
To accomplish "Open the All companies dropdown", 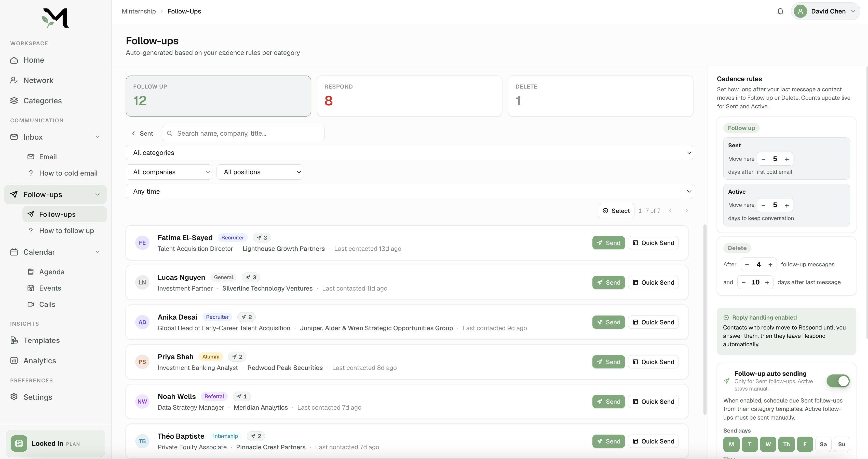I will tap(169, 172).
